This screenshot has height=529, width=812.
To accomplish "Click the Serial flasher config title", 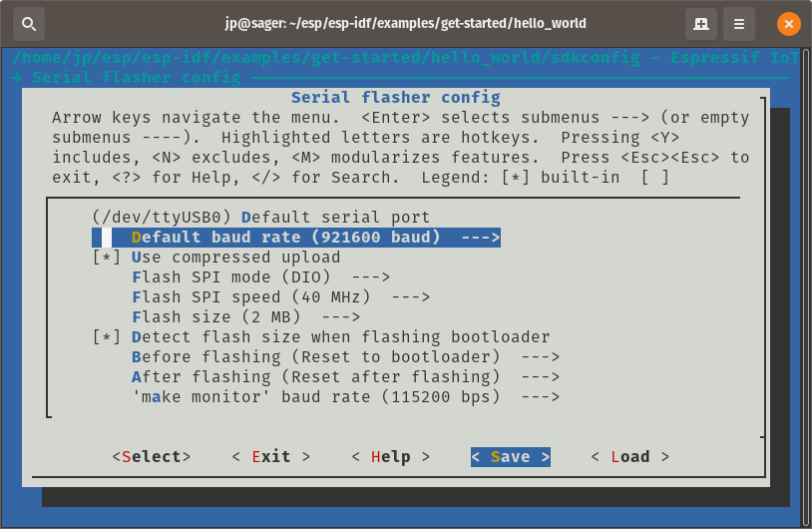I will pos(396,98).
